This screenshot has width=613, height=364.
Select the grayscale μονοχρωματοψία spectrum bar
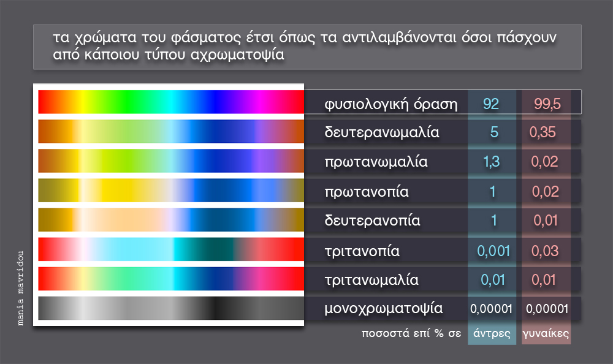point(170,309)
